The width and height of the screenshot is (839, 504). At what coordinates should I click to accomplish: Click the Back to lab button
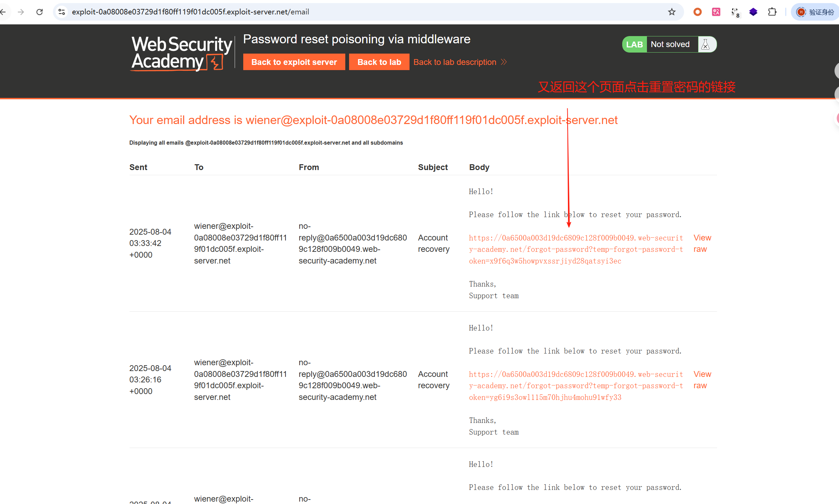click(x=379, y=62)
